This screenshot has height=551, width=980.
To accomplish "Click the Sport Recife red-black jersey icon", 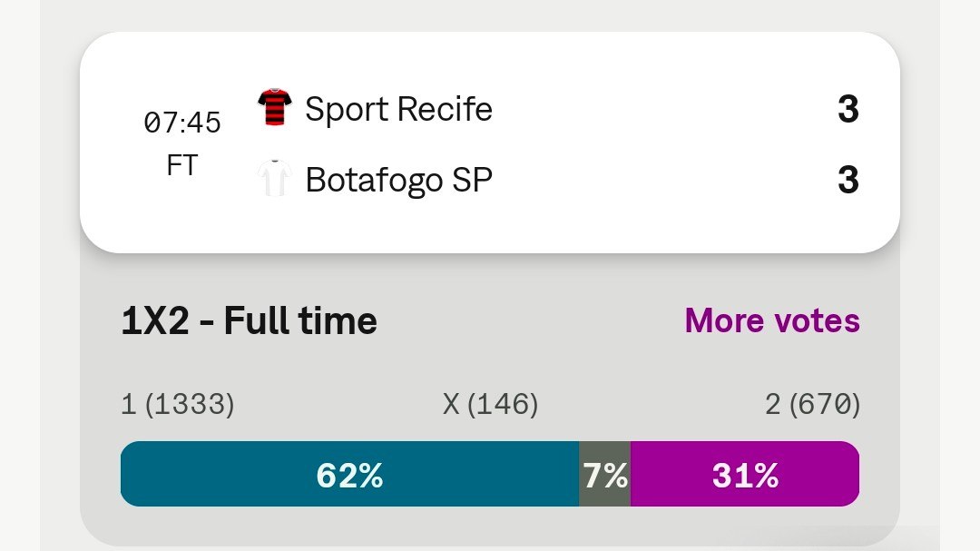I will (x=274, y=108).
